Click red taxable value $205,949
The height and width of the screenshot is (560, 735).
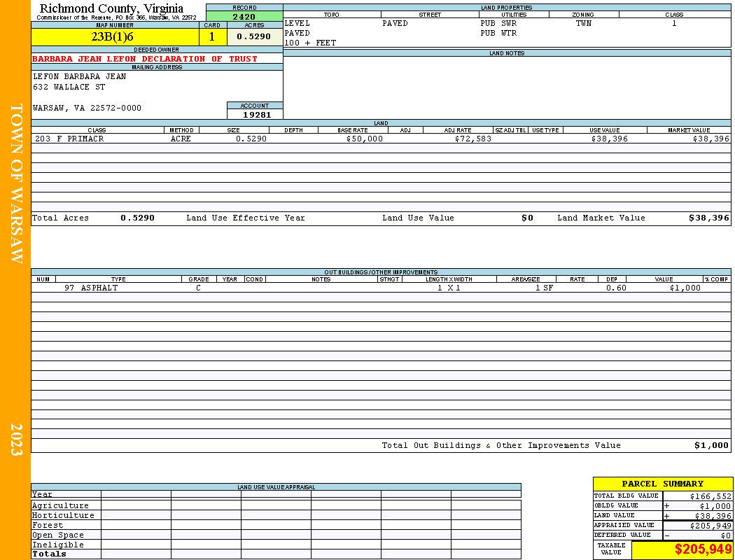click(703, 549)
